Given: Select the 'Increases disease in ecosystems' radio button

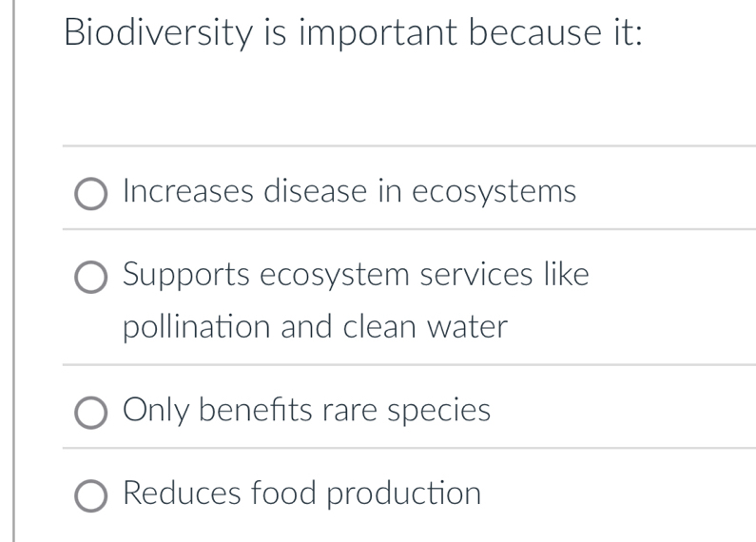Looking at the screenshot, I should (x=92, y=195).
